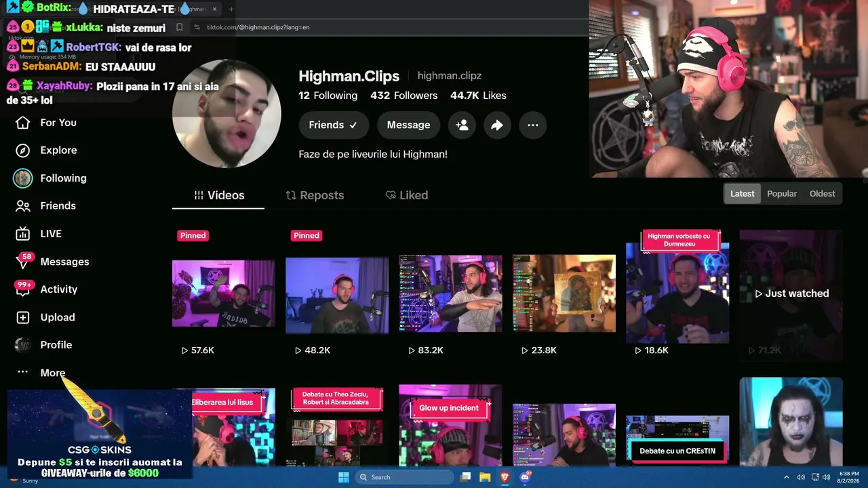Switch to the Videos tab

[218, 195]
